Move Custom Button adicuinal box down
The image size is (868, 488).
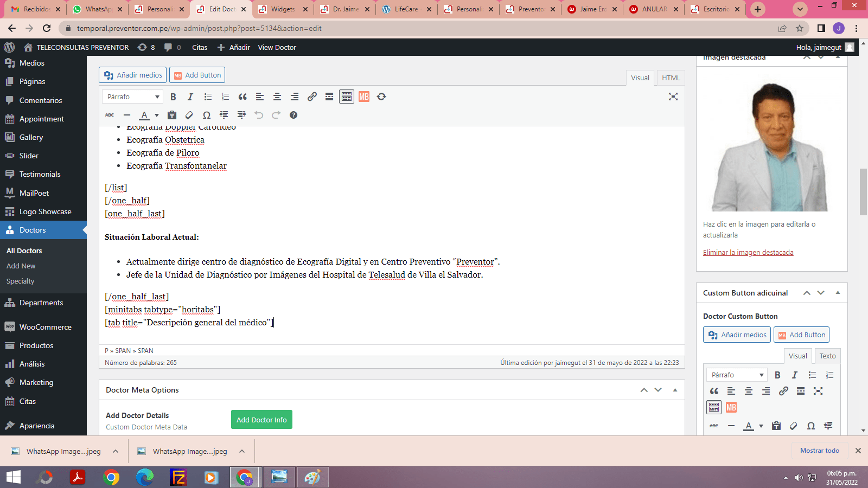[x=821, y=293]
